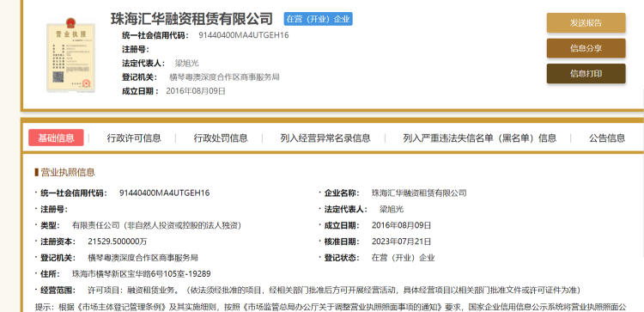Share info via 信息分享 button
Image resolution: width=644 pixels, height=312 pixels.
[586, 48]
